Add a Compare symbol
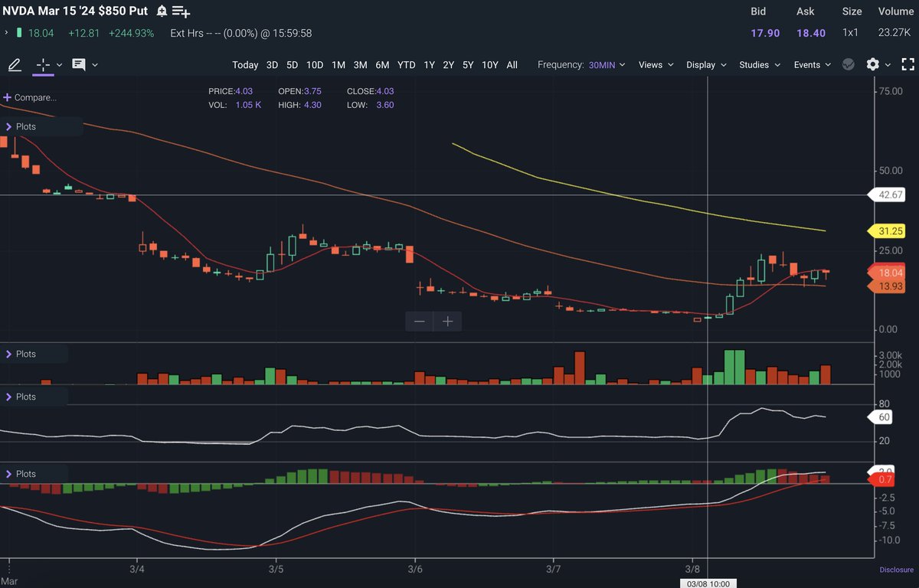 tap(30, 98)
